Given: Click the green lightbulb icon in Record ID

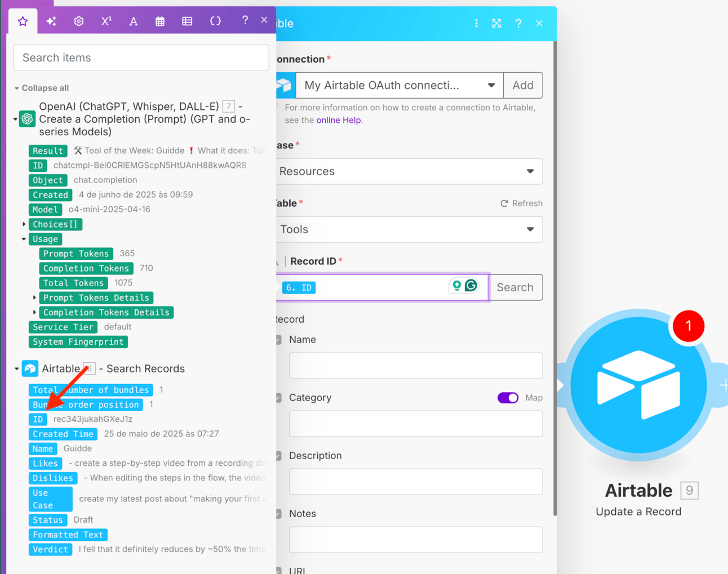Looking at the screenshot, I should click(x=456, y=286).
